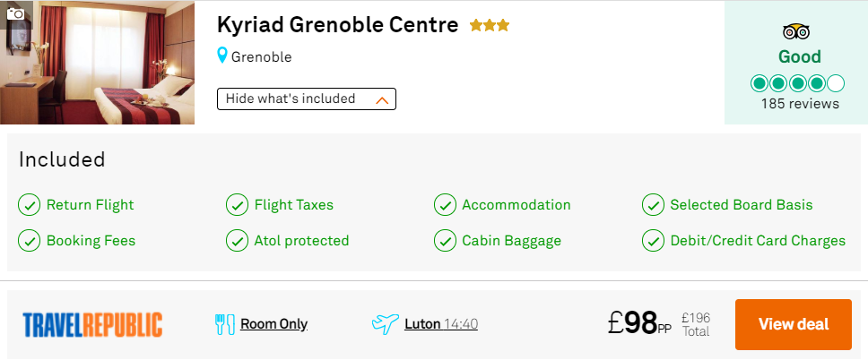The height and width of the screenshot is (360, 868).
Task: Open the 185 reviews link
Action: coord(800,104)
